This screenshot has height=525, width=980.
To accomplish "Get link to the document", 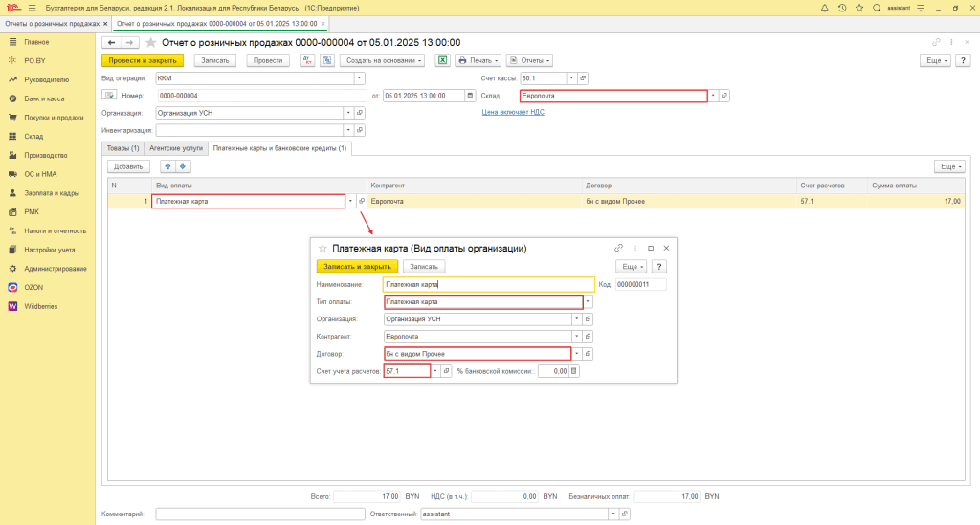I will 936,42.
